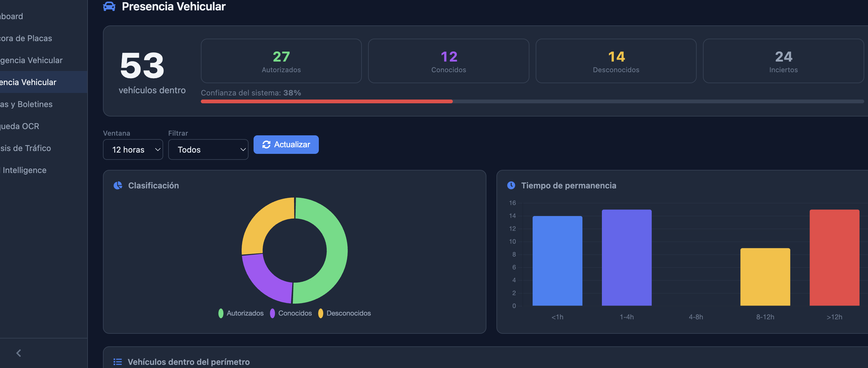Click the refresh icon in the Actualizar button

pyautogui.click(x=266, y=144)
